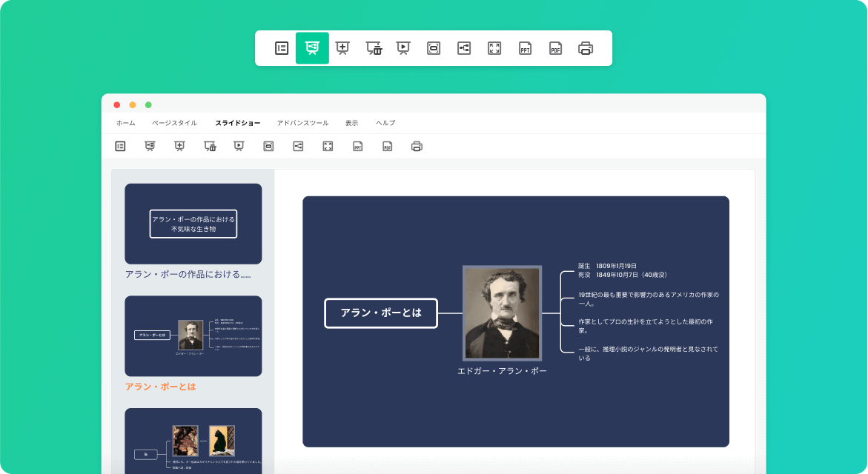Click play slideshow icon in enlarged floating toolbar
Screen dimensions: 868x474
[x=403, y=48]
